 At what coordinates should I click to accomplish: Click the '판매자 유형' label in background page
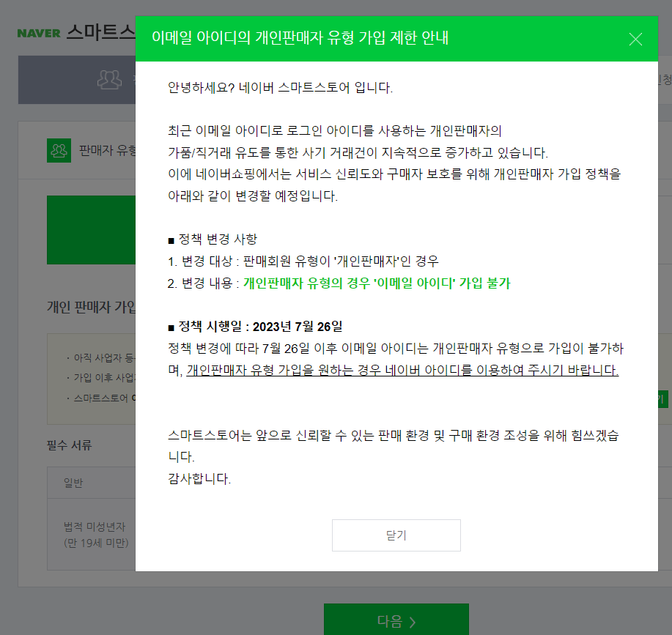coord(108,150)
